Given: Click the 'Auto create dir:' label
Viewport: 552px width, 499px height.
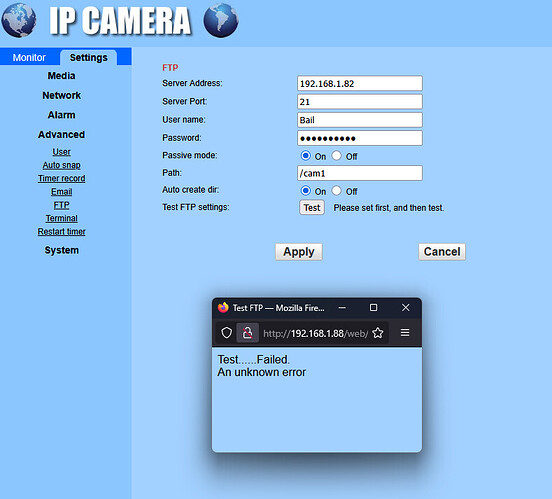Looking at the screenshot, I should click(x=190, y=190).
